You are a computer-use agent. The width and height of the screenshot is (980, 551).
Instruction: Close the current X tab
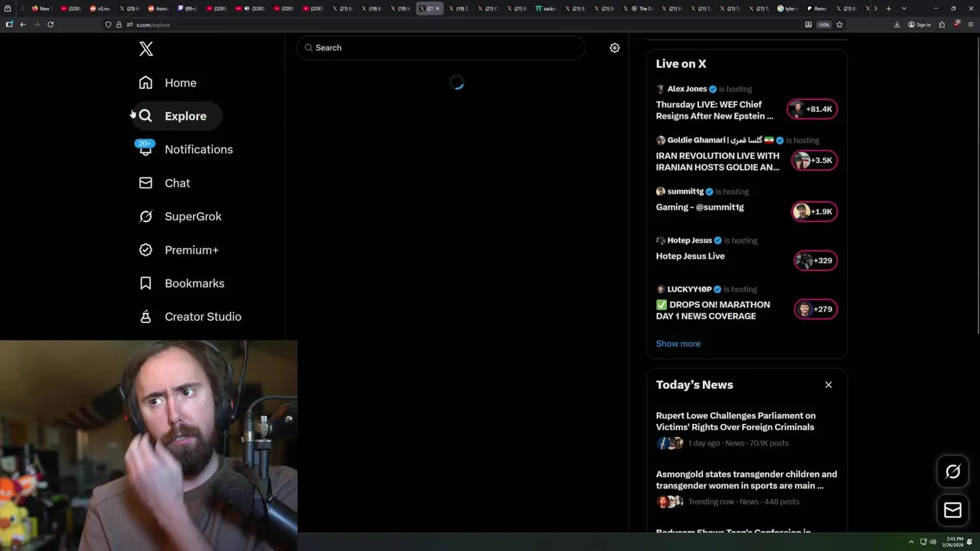tap(437, 8)
